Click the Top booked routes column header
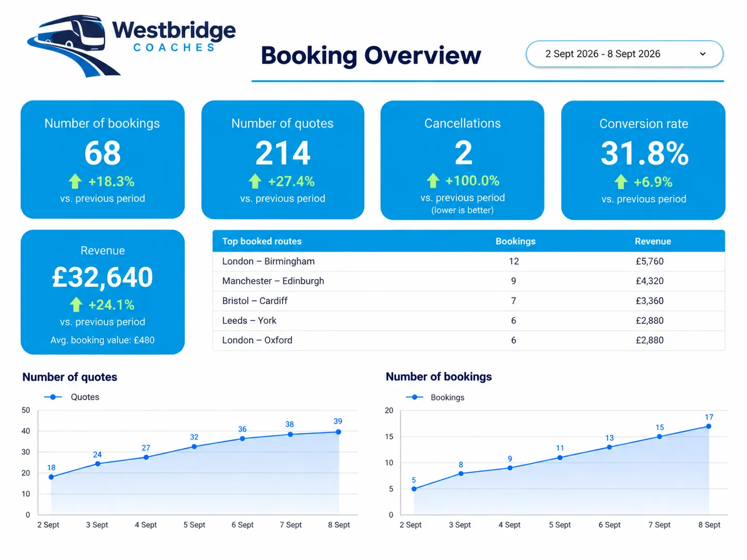The width and height of the screenshot is (747, 560). tap(262, 241)
